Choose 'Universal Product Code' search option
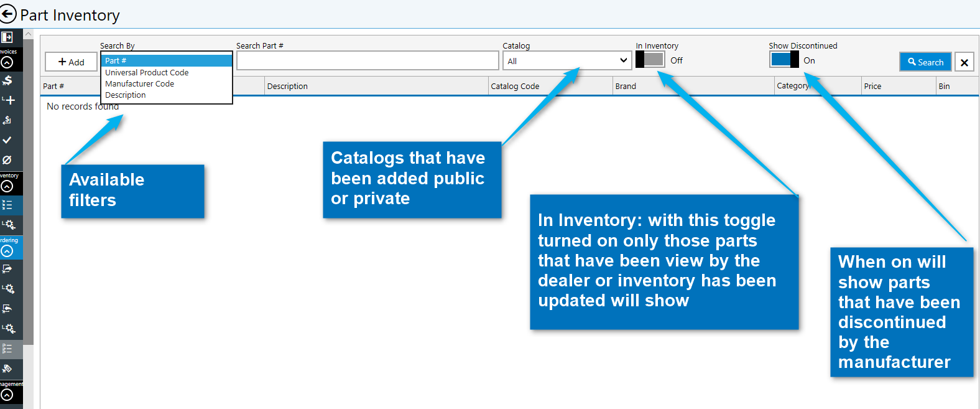 pyautogui.click(x=166, y=72)
